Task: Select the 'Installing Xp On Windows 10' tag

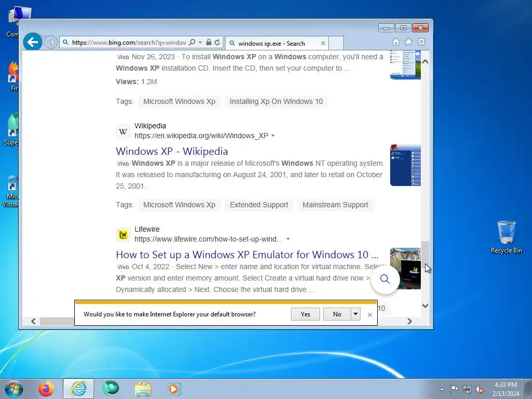Action: click(276, 101)
